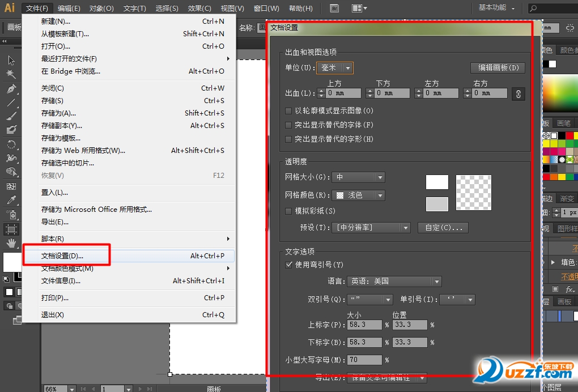The image size is (578, 392).
Task: Click the bleed link chain icon
Action: (x=518, y=93)
